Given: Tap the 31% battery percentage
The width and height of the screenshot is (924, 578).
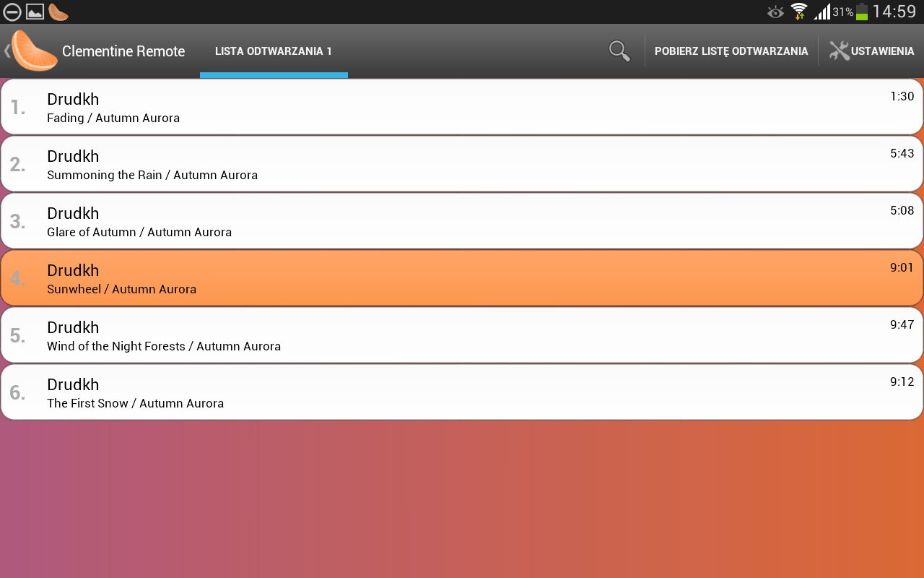Looking at the screenshot, I should point(842,12).
